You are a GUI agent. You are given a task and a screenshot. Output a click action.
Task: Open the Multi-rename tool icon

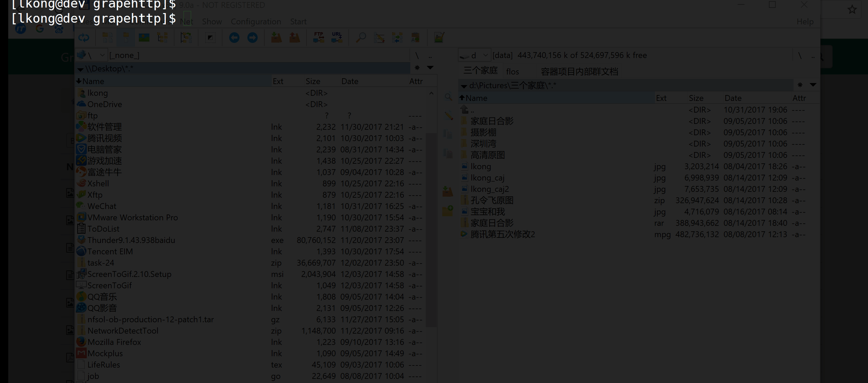[379, 37]
